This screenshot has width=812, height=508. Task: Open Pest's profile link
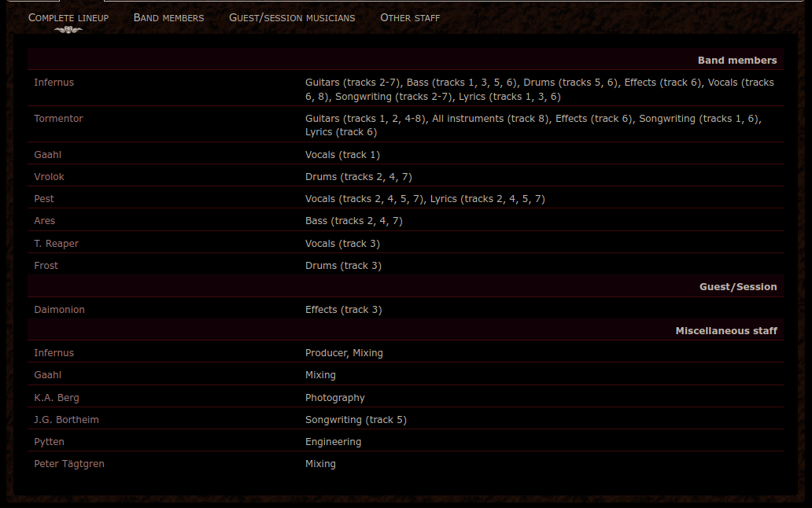44,199
